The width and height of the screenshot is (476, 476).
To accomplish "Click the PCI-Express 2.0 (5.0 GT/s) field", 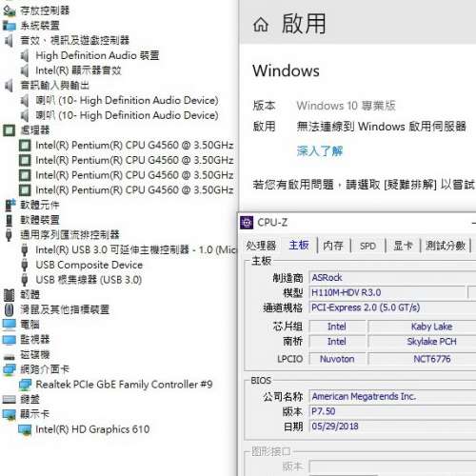I will pyautogui.click(x=392, y=307).
